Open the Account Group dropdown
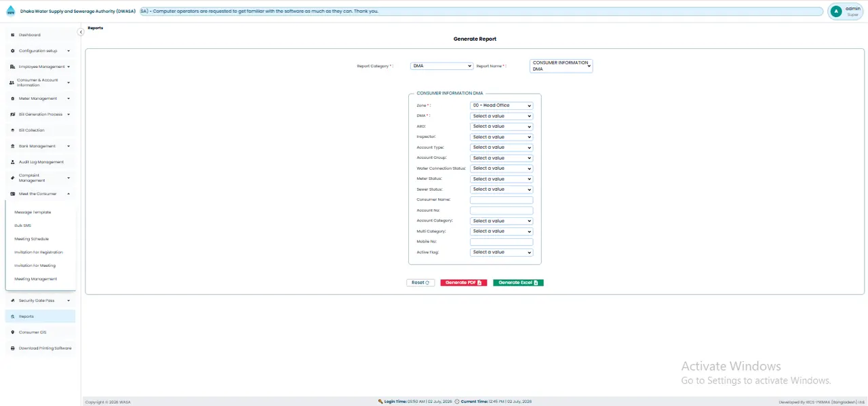 (501, 158)
